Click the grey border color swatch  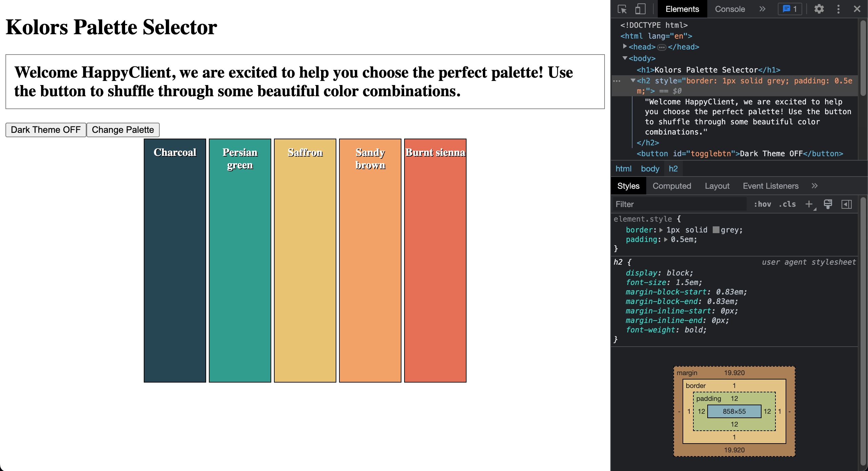coord(716,230)
